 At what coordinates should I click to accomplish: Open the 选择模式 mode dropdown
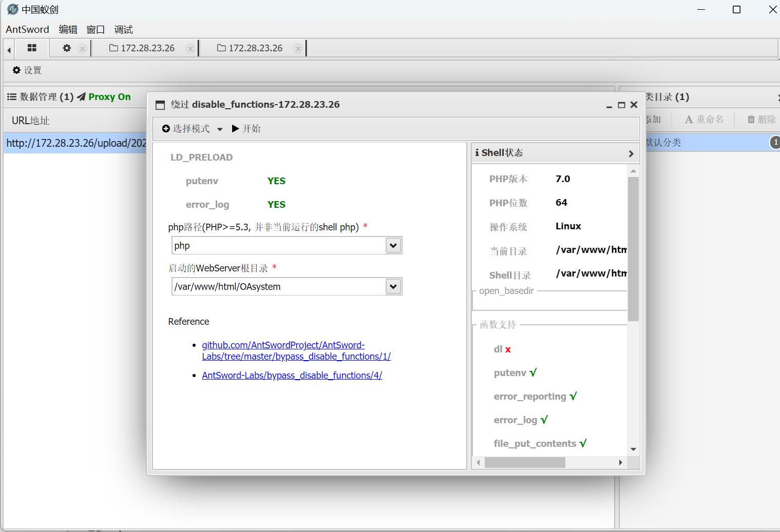pos(192,129)
